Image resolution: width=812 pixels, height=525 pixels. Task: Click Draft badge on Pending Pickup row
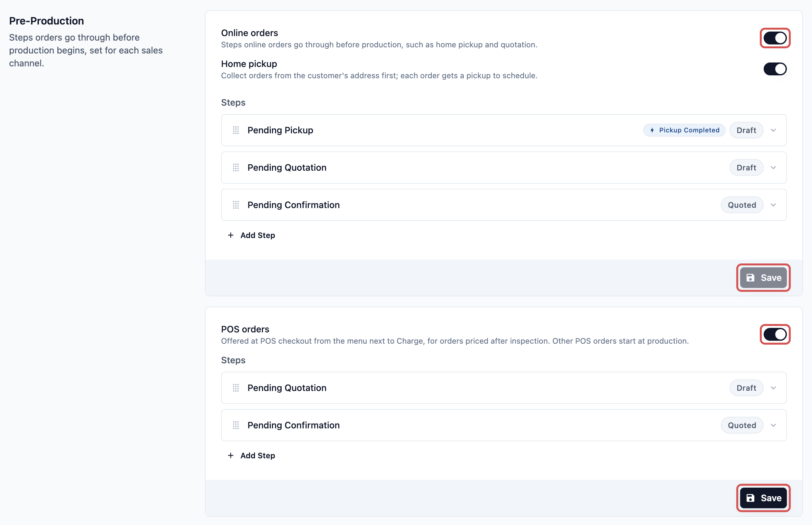[x=746, y=130]
